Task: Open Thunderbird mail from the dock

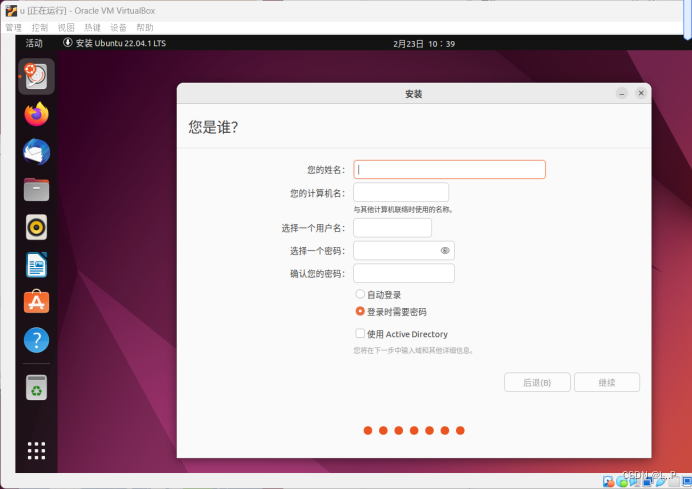Action: pyautogui.click(x=36, y=152)
